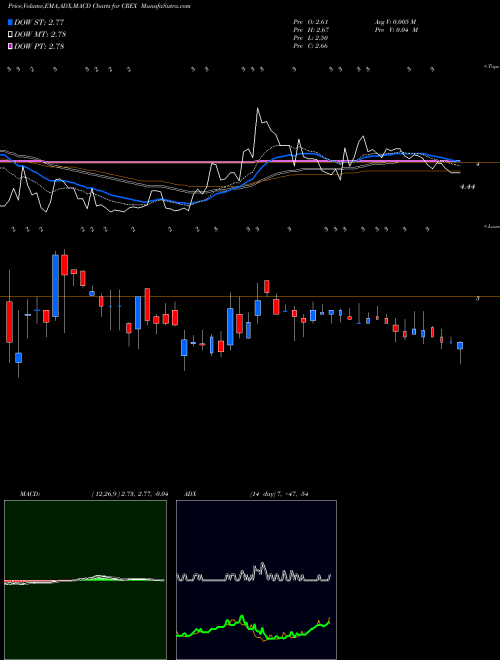Click the magenta DOW PT legend swatch
This screenshot has width=500, height=660.
point(10,46)
